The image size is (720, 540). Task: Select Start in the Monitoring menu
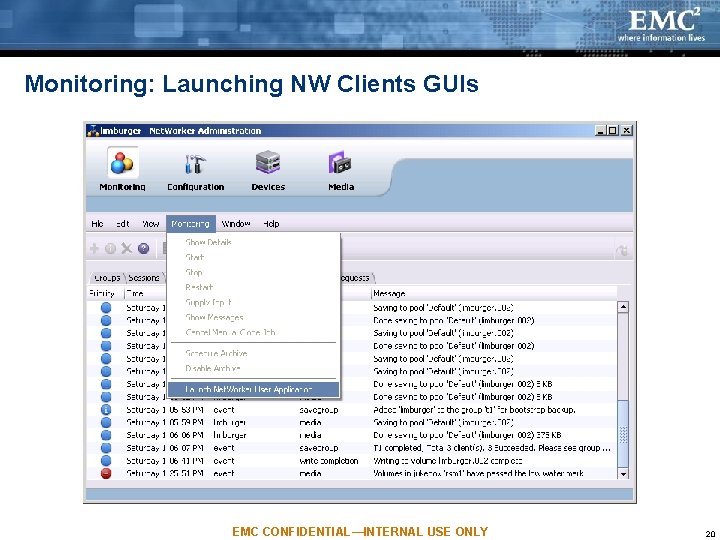click(195, 257)
